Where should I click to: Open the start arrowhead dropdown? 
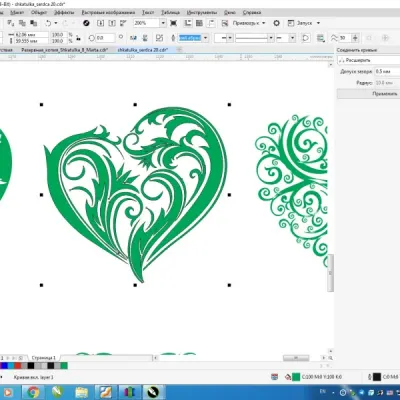[230, 38]
